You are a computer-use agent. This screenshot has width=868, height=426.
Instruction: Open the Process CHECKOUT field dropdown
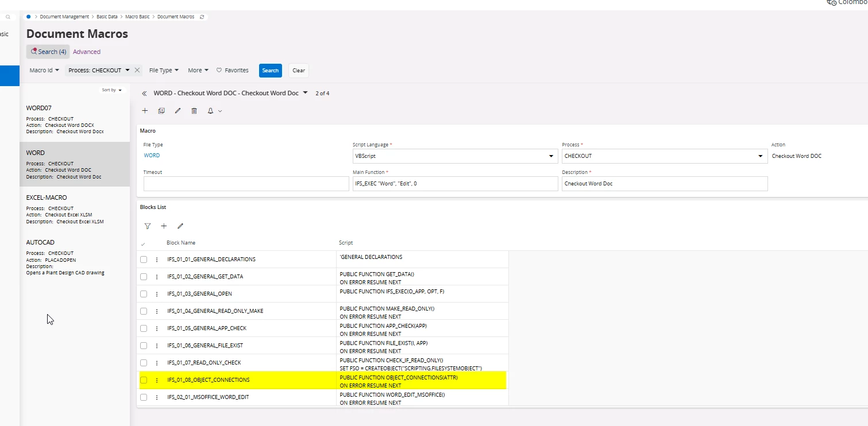761,156
